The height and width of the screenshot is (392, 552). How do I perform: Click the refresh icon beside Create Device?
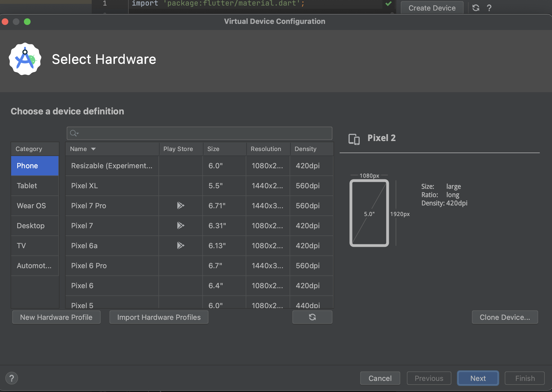[476, 8]
